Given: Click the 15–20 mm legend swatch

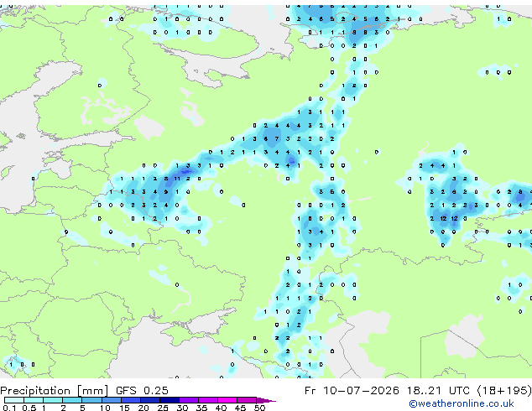Looking at the screenshot, I should (130, 400).
